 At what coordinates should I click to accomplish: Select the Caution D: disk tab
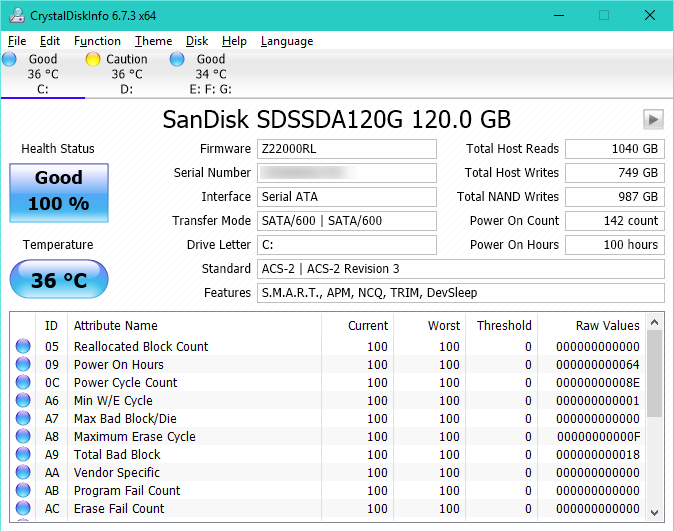126,74
